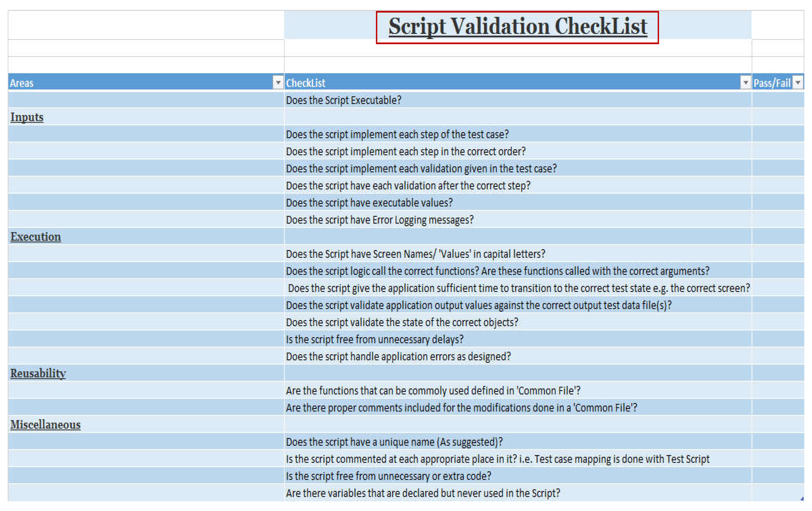Select the Miscellaneous section heading
Screen dimensions: 812x511
click(45, 425)
